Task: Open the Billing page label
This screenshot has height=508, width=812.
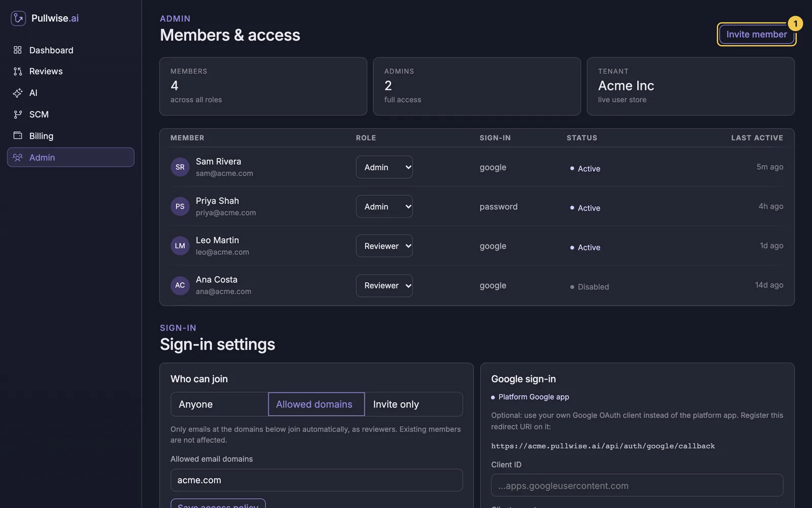Action: pos(41,136)
